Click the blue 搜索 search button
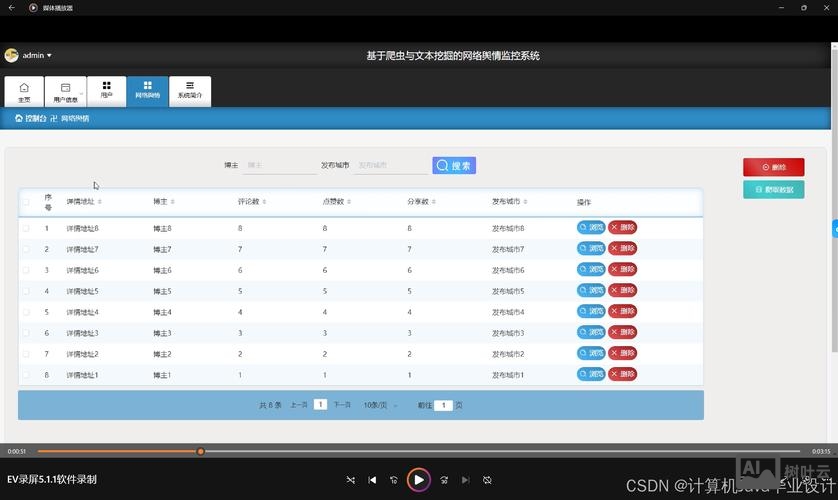The width and height of the screenshot is (838, 500). click(x=454, y=166)
